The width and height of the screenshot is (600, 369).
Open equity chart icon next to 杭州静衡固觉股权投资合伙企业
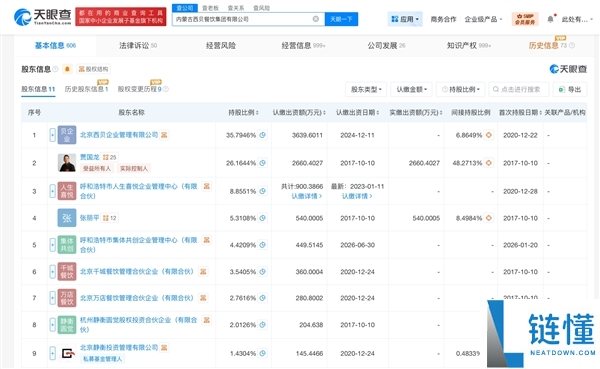(x=207, y=320)
